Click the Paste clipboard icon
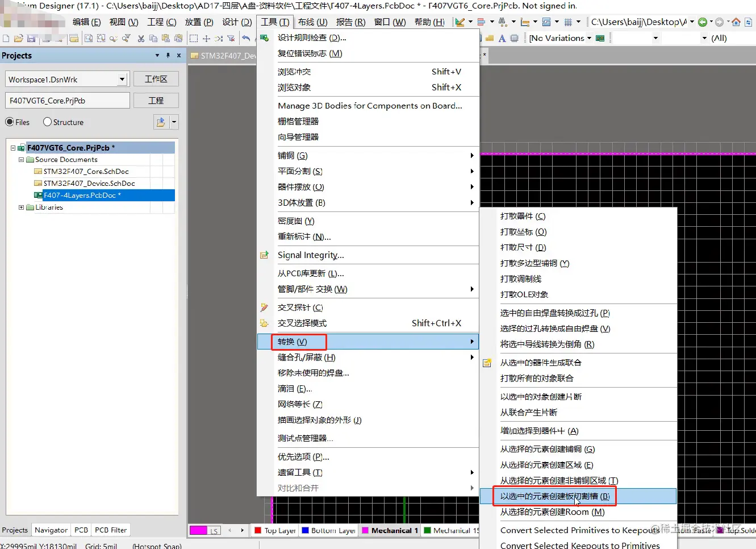This screenshot has height=549, width=756. coord(166,39)
